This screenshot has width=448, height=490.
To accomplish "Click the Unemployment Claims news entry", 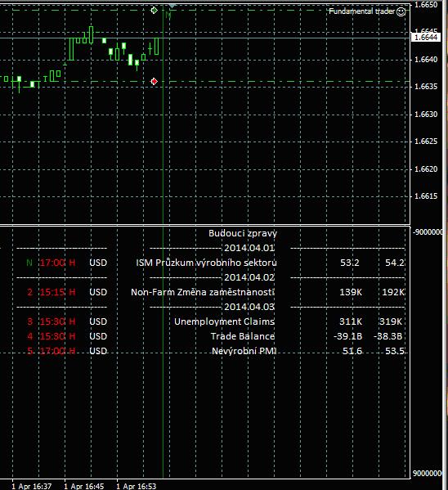I will 224,321.
